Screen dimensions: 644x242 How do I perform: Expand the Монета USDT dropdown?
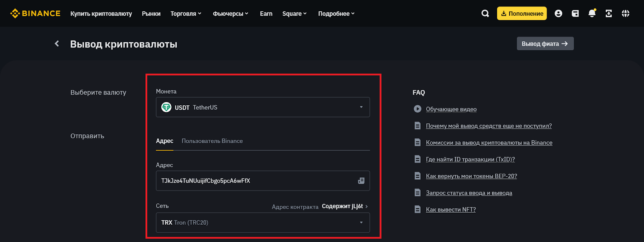[x=262, y=107]
